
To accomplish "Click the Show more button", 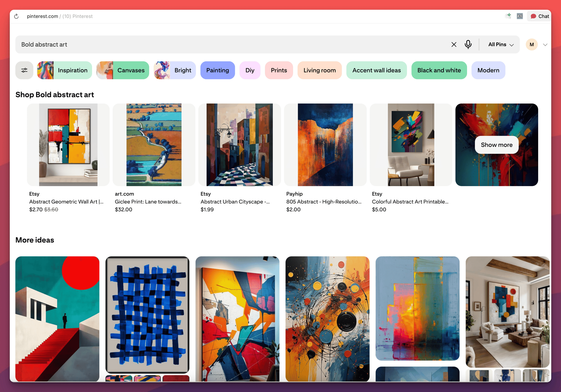I will pyautogui.click(x=496, y=145).
